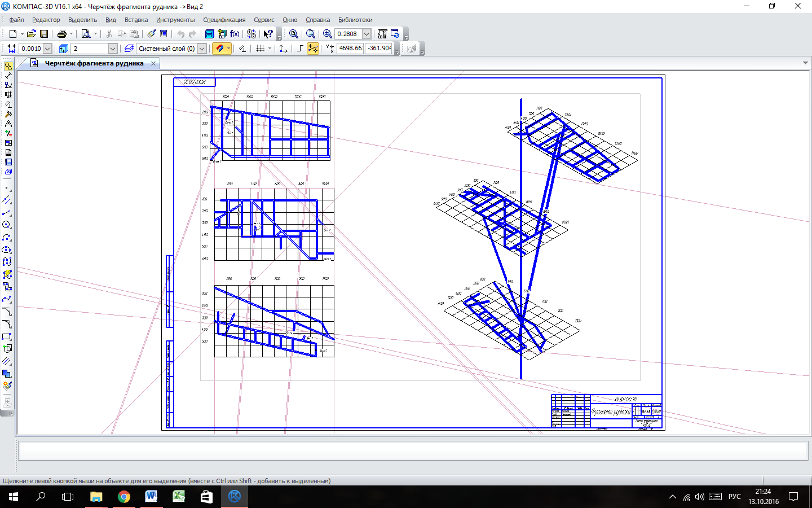The image size is (812, 508).
Task: Select the Fillet tool
Action: click(x=7, y=324)
